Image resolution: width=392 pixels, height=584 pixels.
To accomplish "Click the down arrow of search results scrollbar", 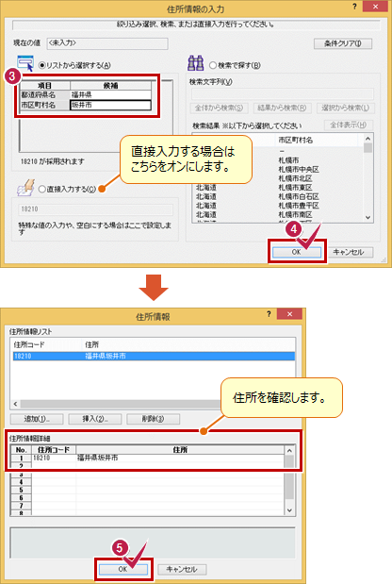I will pos(367,218).
